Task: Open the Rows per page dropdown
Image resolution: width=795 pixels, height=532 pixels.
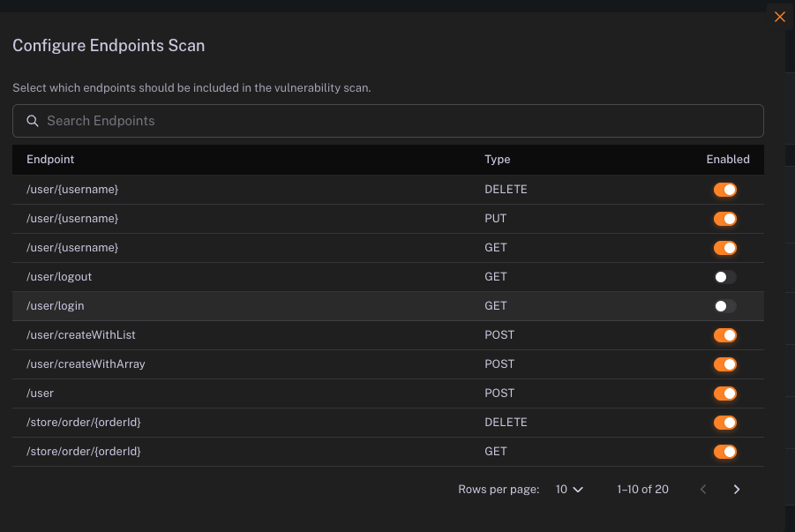Action: pyautogui.click(x=568, y=489)
